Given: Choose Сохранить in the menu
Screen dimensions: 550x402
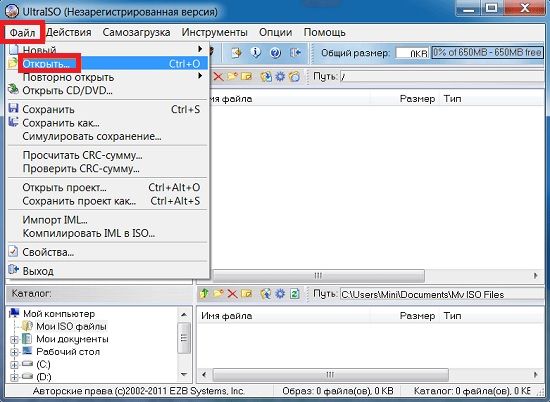Looking at the screenshot, I should [x=108, y=109].
